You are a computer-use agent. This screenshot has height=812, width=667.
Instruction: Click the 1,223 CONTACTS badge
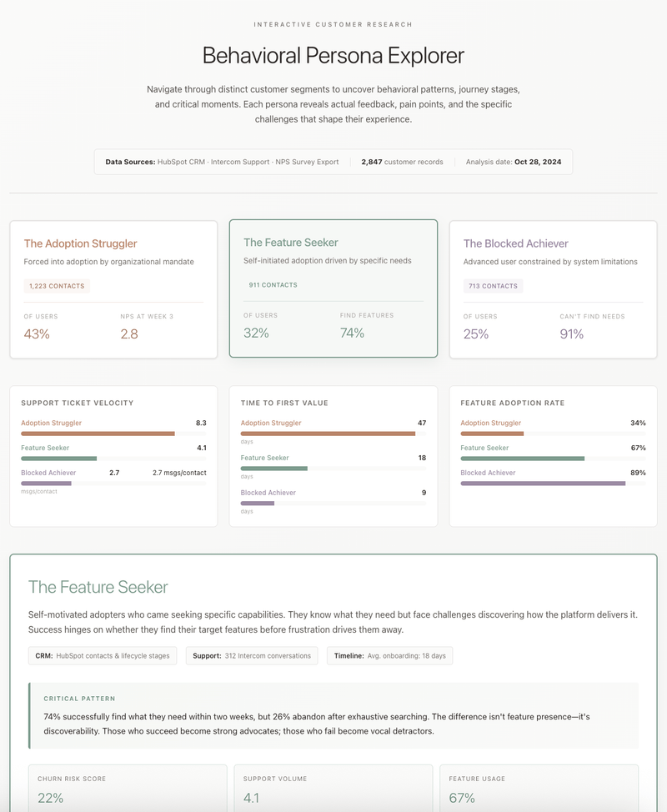(55, 286)
